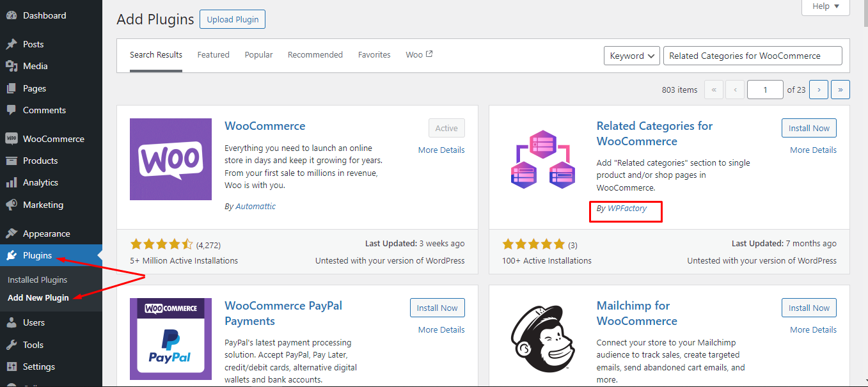868x387 pixels.
Task: Go to the next results page
Action: (819, 90)
